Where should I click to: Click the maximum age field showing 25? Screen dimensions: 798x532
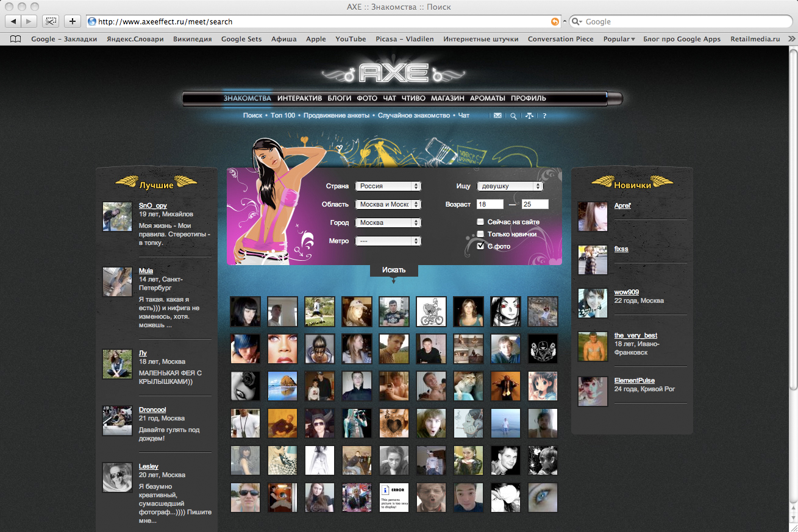click(x=535, y=205)
